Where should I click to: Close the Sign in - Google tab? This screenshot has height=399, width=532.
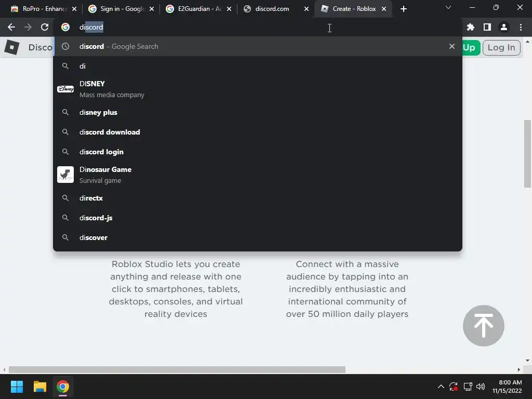pos(152,9)
